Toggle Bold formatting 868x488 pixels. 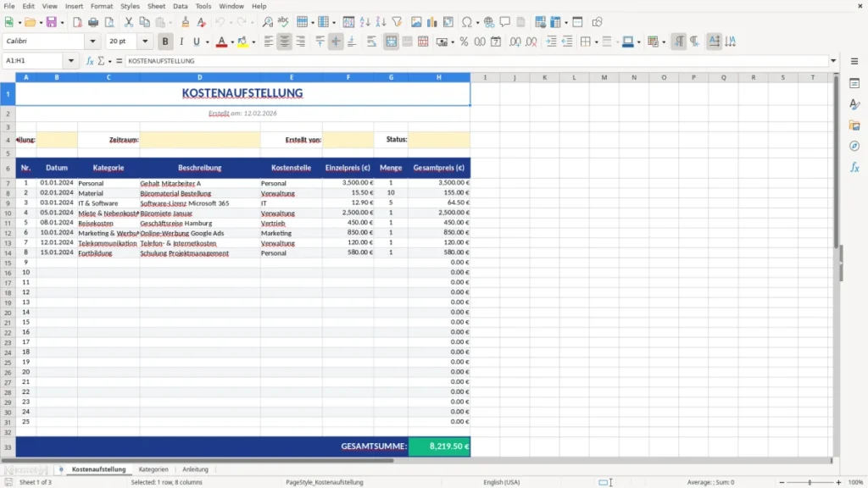[x=165, y=42]
